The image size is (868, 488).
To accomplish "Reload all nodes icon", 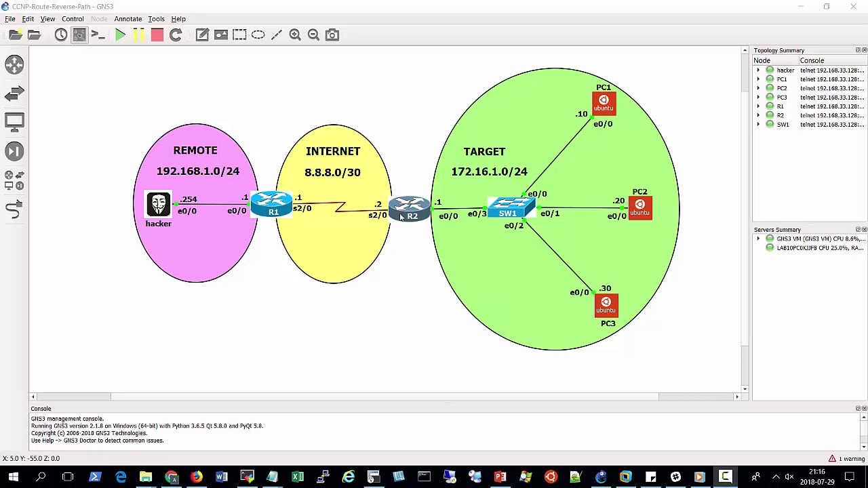I will [x=175, y=35].
